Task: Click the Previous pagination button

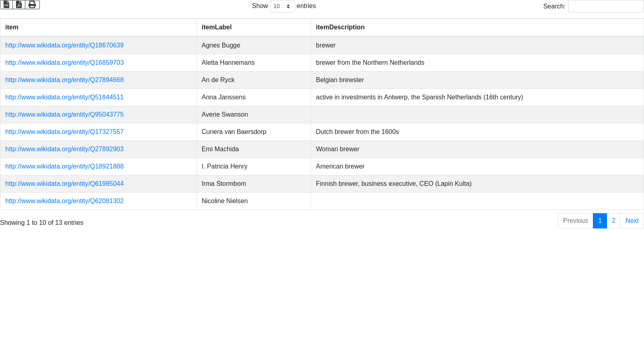Action: click(575, 221)
